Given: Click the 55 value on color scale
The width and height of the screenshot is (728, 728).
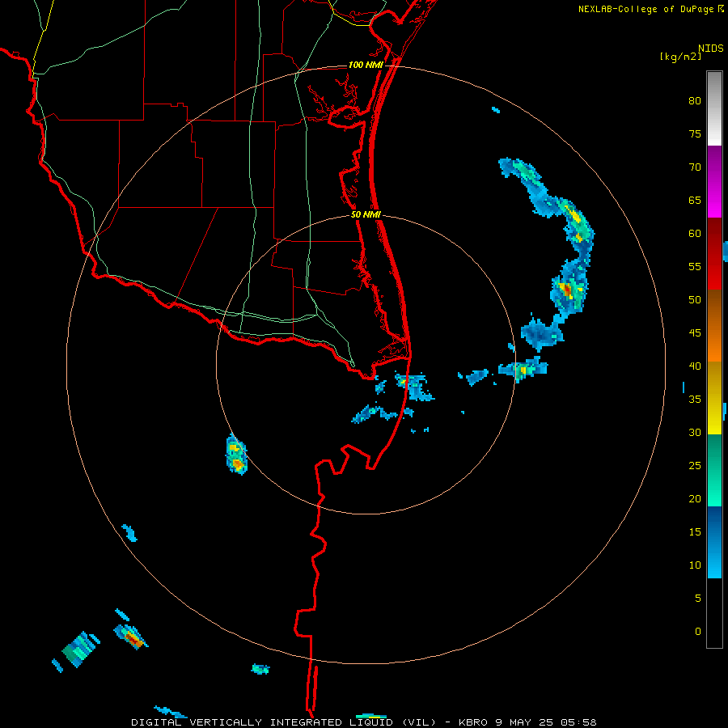Looking at the screenshot, I should (x=695, y=266).
